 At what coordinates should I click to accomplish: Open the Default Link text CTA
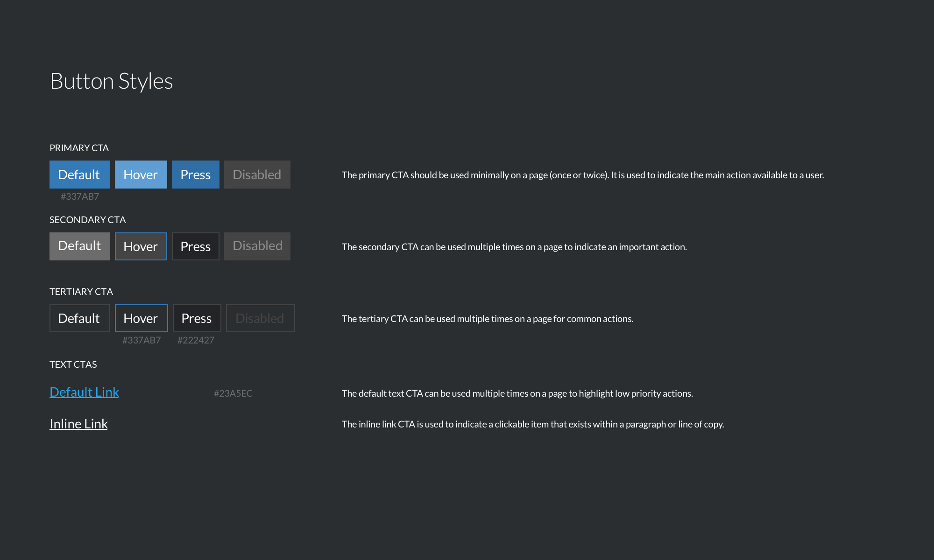click(84, 392)
